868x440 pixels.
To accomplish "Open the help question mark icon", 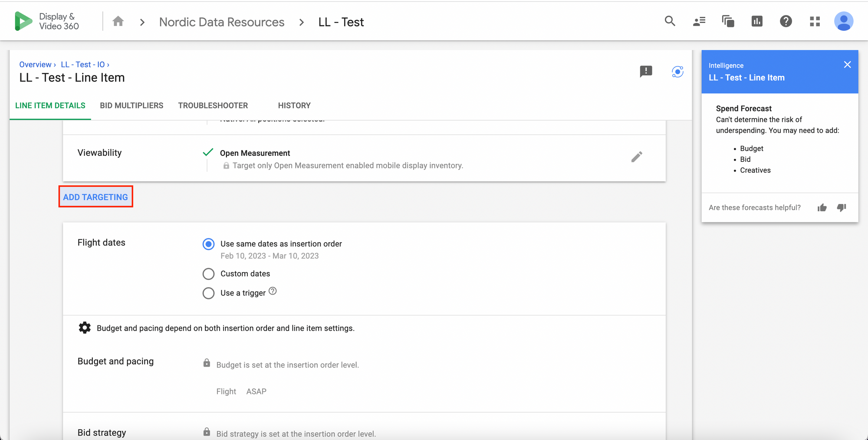I will [x=786, y=21].
